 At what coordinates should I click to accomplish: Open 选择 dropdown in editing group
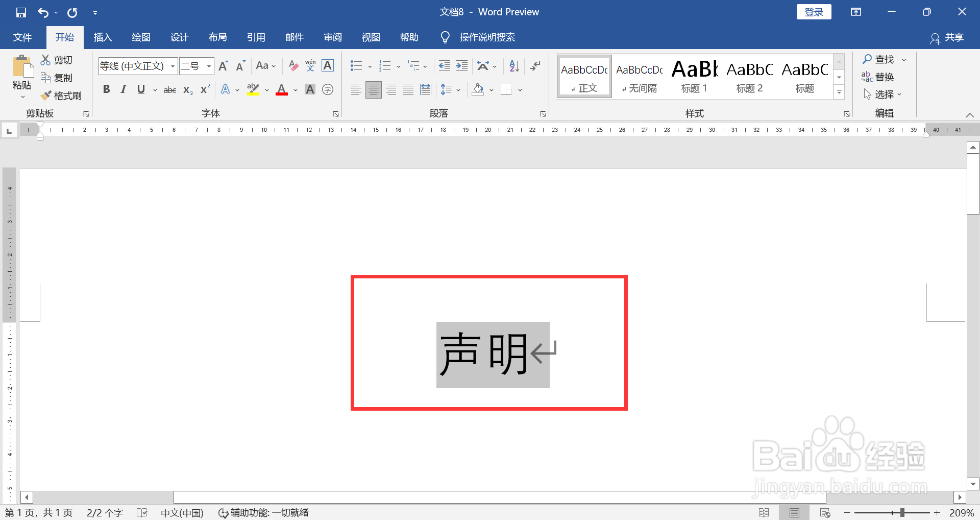(883, 94)
